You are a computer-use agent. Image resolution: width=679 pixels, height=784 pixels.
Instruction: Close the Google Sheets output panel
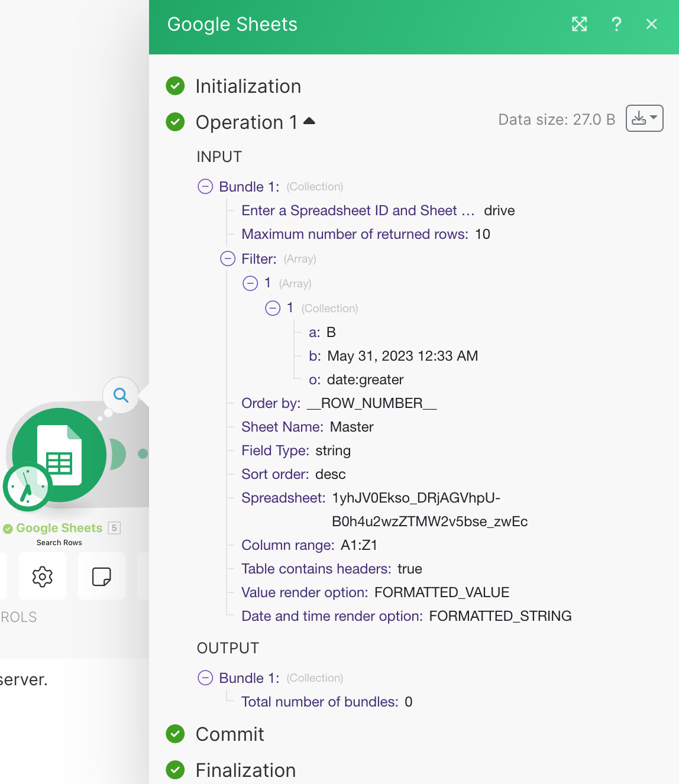[x=652, y=24]
